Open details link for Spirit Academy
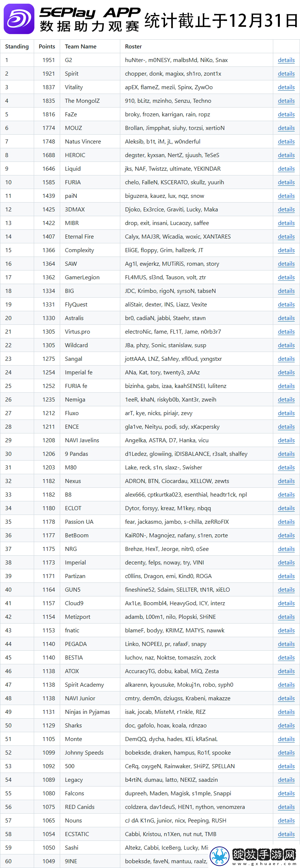The height and width of the screenshot is (868, 300). click(286, 685)
